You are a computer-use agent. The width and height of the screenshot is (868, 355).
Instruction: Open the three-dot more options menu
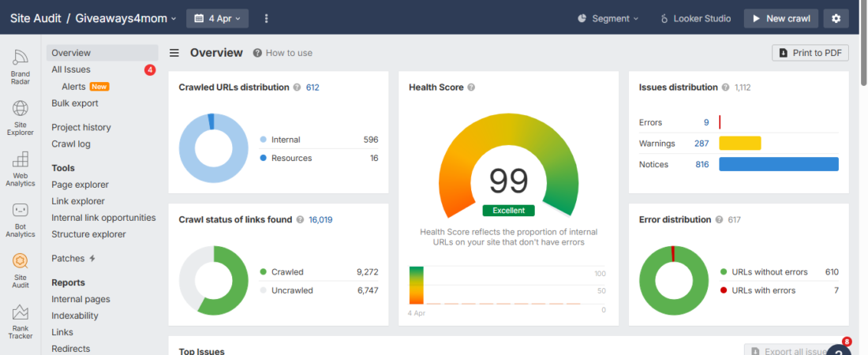point(266,18)
